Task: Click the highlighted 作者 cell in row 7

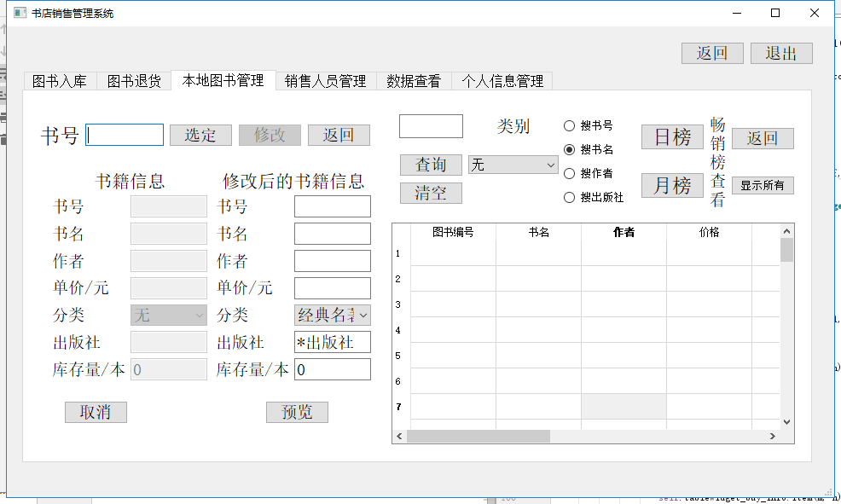Action: click(x=623, y=407)
